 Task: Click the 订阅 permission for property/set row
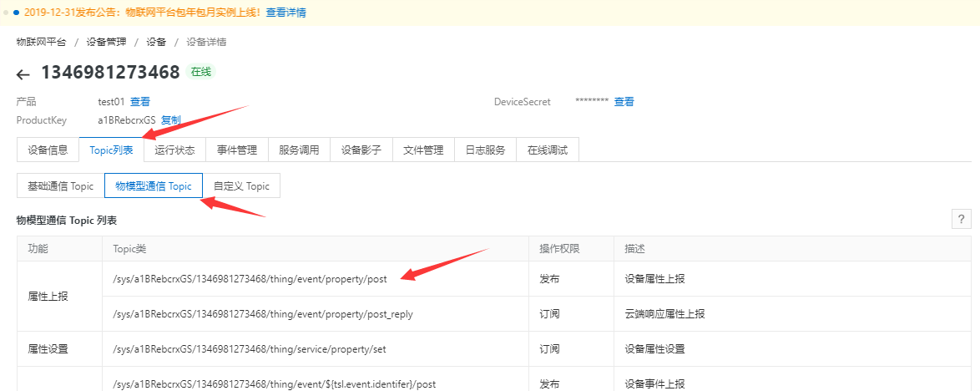(549, 349)
